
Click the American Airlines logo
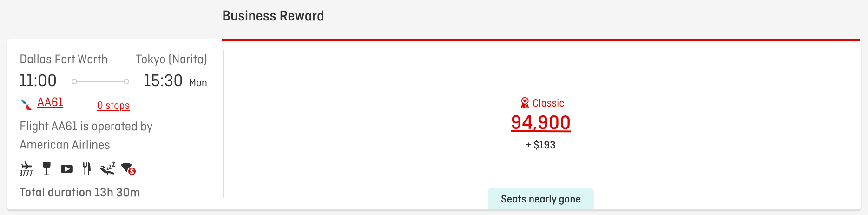(26, 104)
